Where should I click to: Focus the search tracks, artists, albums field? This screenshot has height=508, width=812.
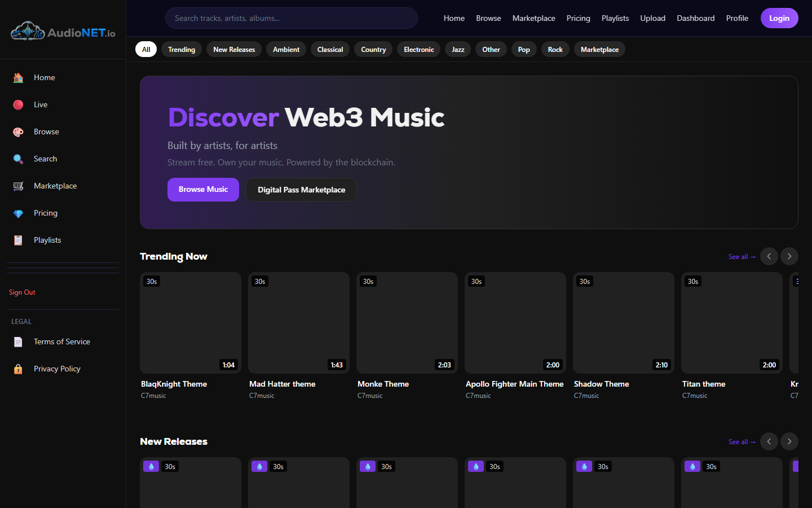[x=292, y=18]
